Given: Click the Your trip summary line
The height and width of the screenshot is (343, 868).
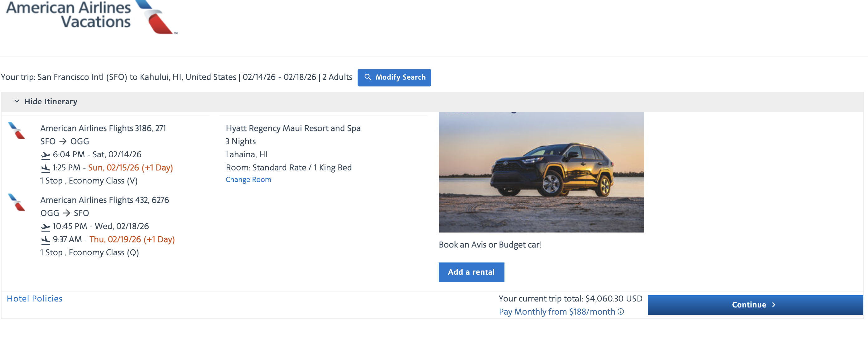Looking at the screenshot, I should click(176, 77).
